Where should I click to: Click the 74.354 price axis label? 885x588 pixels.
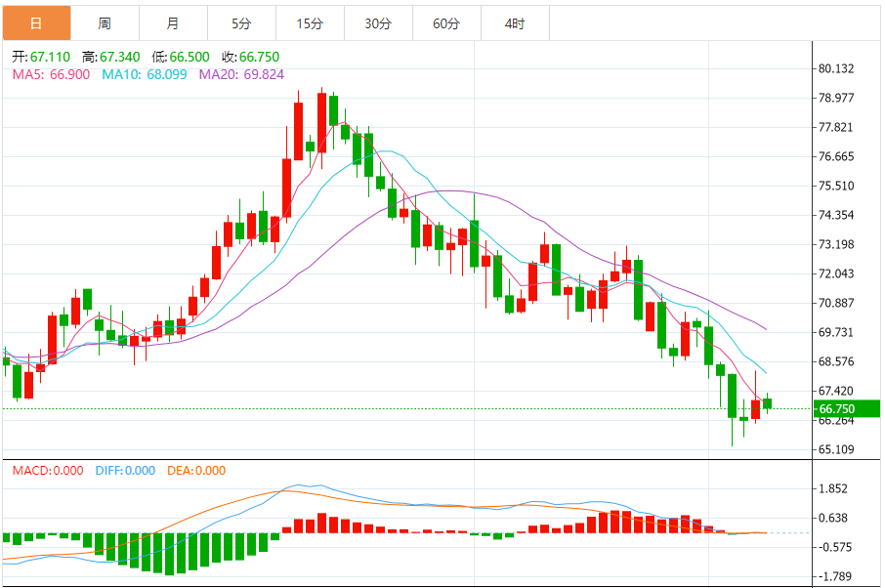point(836,215)
